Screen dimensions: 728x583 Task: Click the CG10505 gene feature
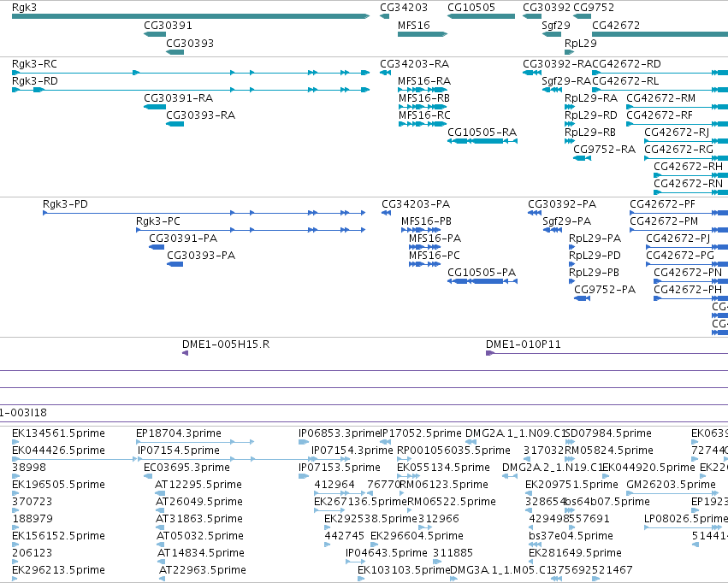481,16
